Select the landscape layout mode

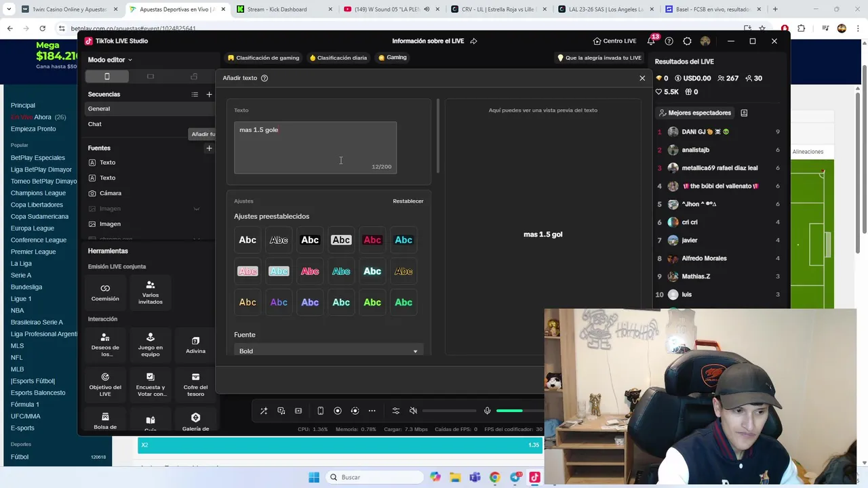pyautogui.click(x=151, y=77)
